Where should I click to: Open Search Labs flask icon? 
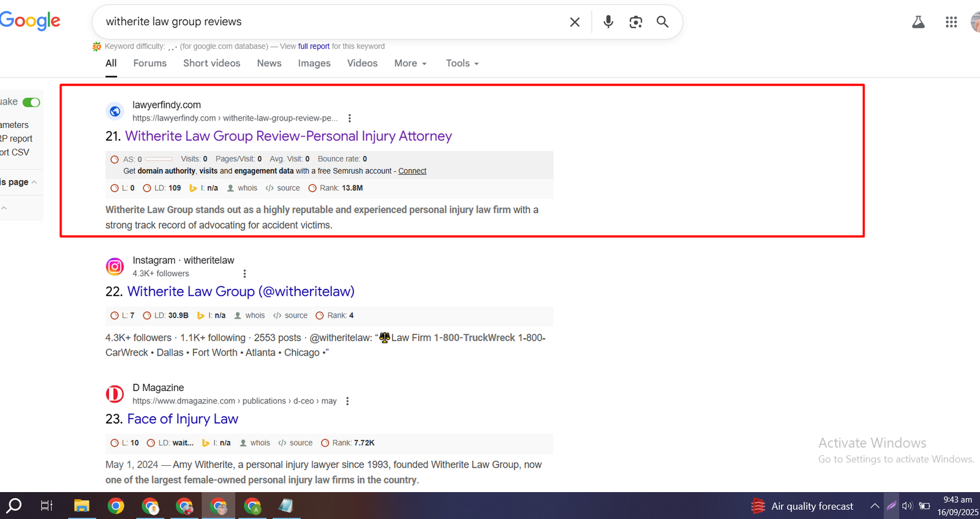(918, 22)
